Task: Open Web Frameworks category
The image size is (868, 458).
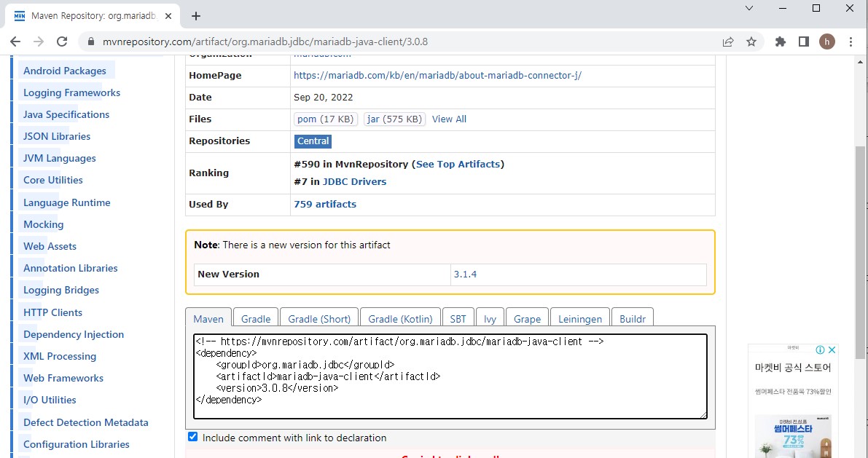Action: click(x=63, y=378)
